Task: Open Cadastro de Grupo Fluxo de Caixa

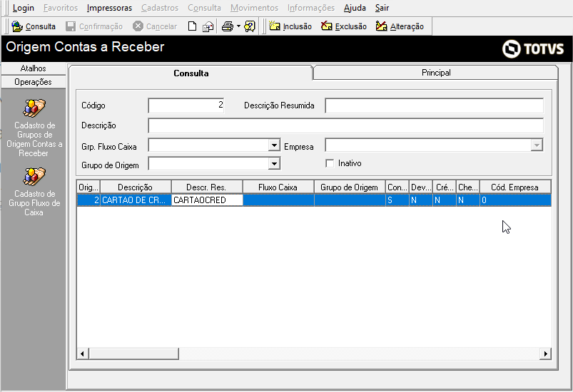Action: tap(34, 192)
